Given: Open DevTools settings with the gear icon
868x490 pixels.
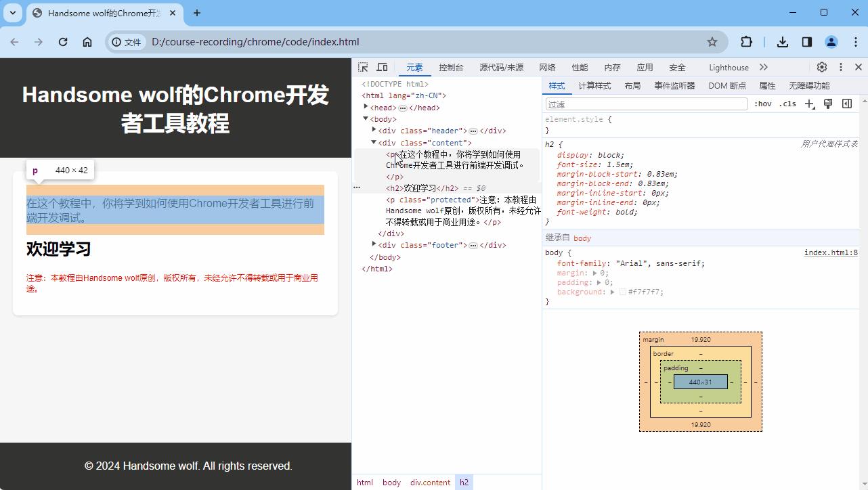Looking at the screenshot, I should coord(821,67).
